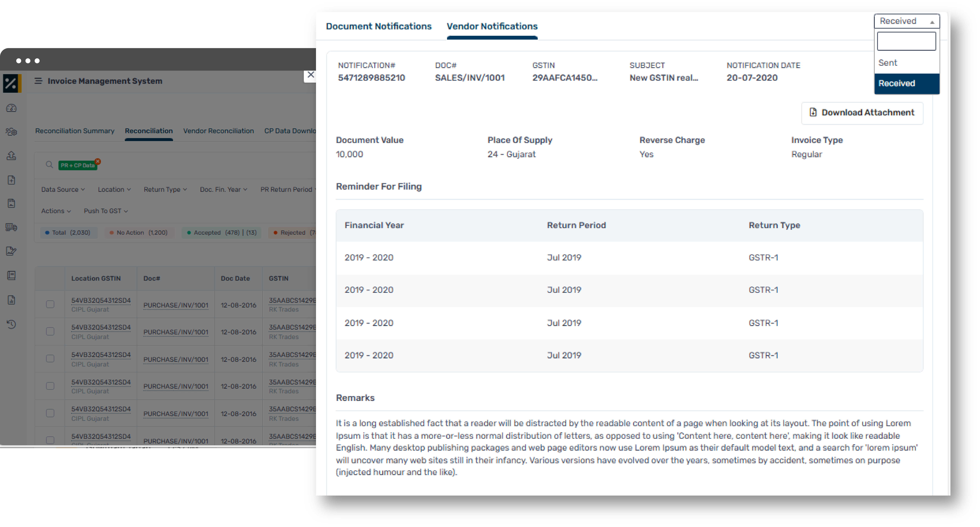Open the delivery truck icon in sidebar
980x527 pixels.
11,227
